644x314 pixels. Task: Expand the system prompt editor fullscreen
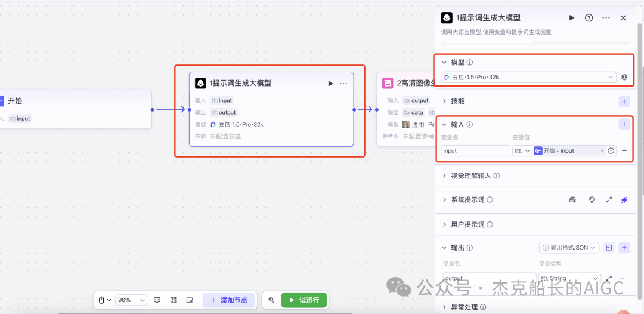pyautogui.click(x=609, y=200)
